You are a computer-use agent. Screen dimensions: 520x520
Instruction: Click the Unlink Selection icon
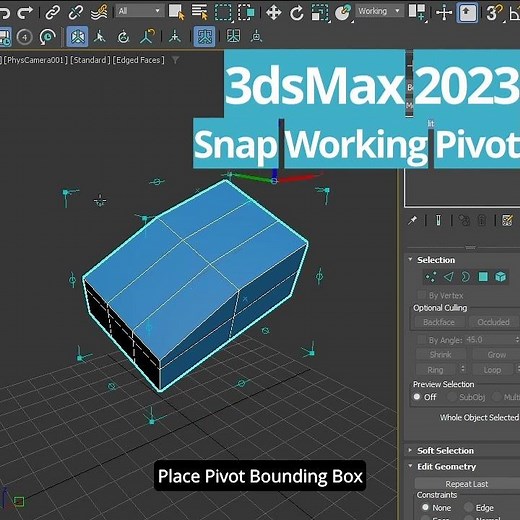click(x=76, y=13)
